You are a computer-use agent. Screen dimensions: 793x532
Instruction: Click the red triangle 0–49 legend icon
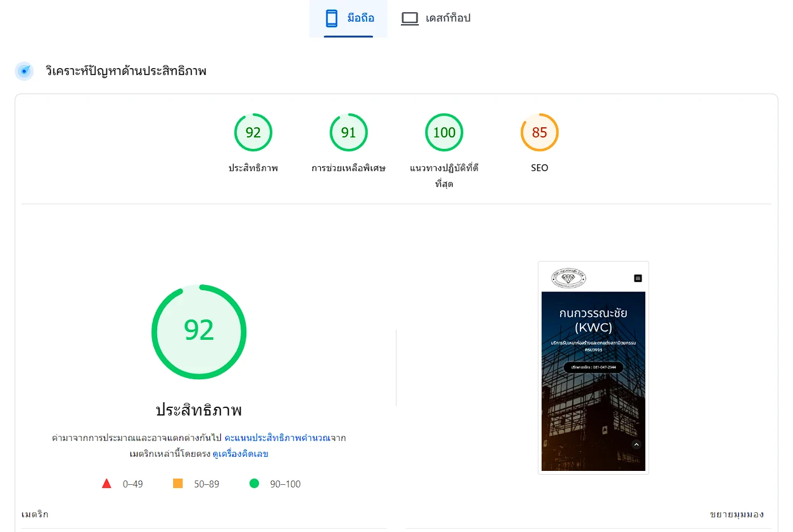[x=107, y=484]
